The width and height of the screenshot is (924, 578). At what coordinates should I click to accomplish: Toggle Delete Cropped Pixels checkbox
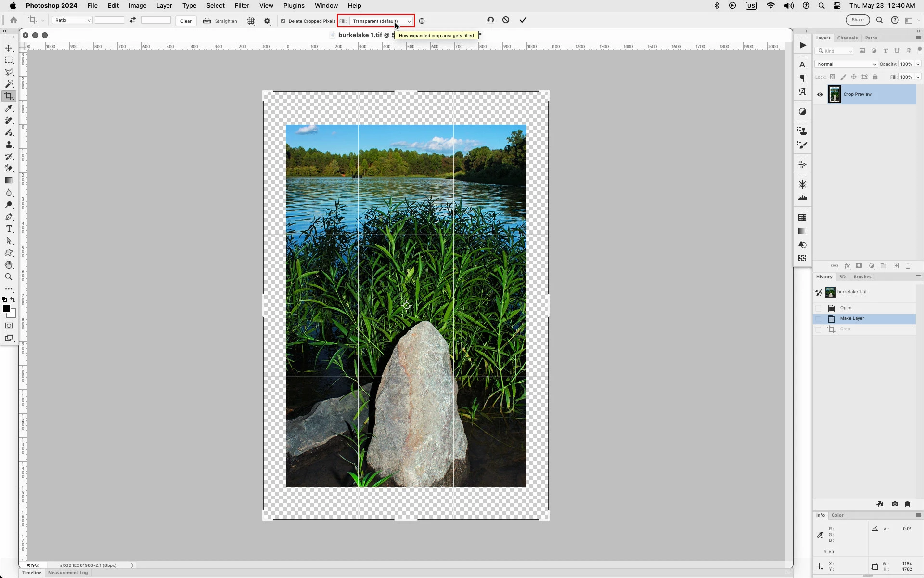tap(283, 21)
